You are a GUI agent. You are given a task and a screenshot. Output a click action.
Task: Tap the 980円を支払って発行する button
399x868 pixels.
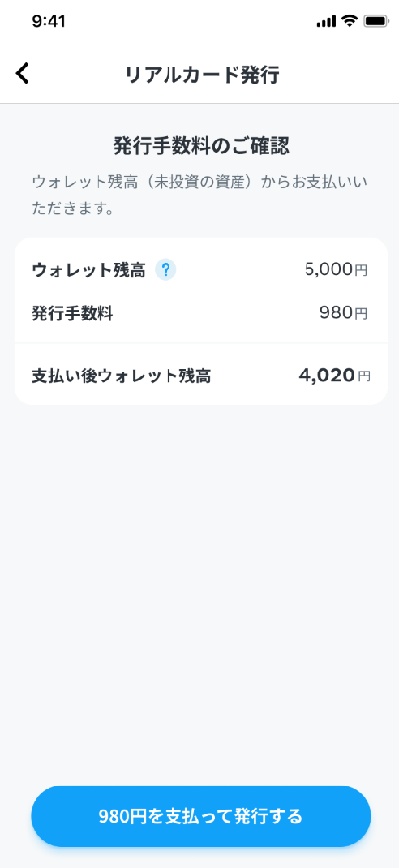pyautogui.click(x=200, y=816)
